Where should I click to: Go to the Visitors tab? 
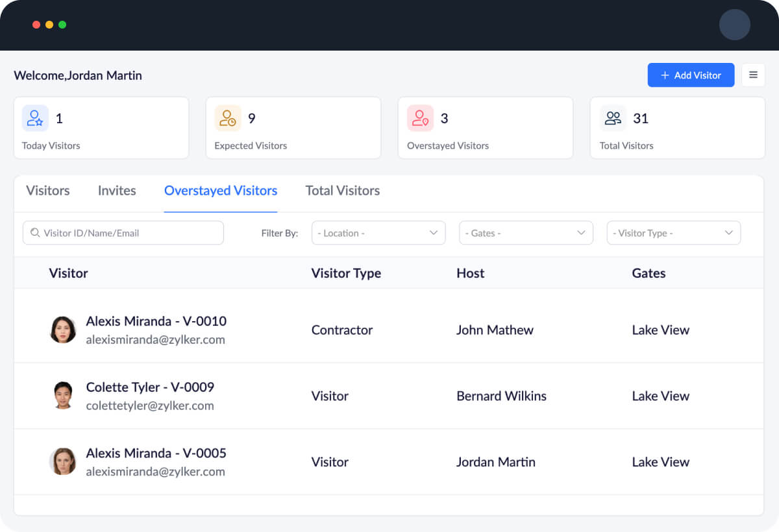pyautogui.click(x=48, y=191)
